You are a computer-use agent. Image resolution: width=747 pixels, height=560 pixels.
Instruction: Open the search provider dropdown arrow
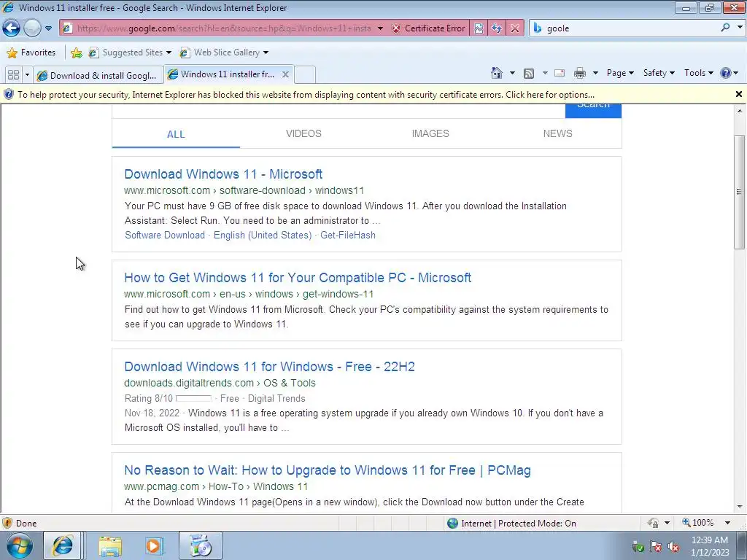[x=740, y=28]
